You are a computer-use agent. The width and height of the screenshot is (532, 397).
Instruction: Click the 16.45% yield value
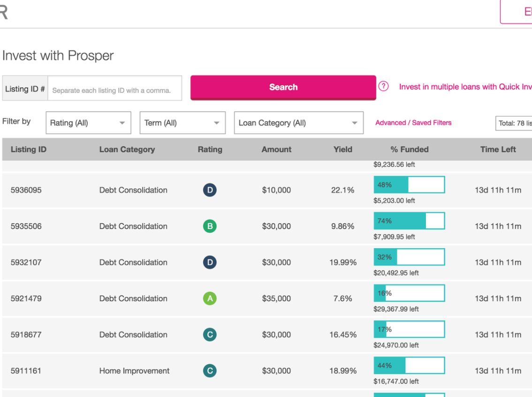[x=342, y=335]
